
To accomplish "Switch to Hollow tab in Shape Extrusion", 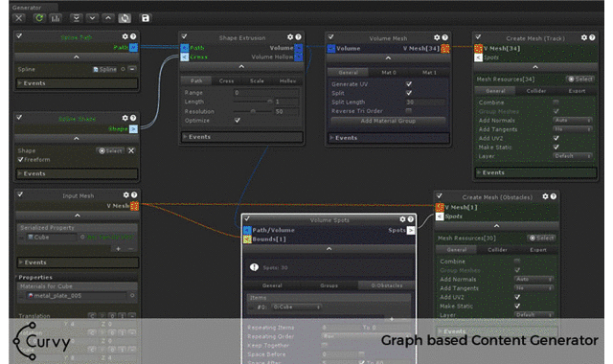I will 287,80.
